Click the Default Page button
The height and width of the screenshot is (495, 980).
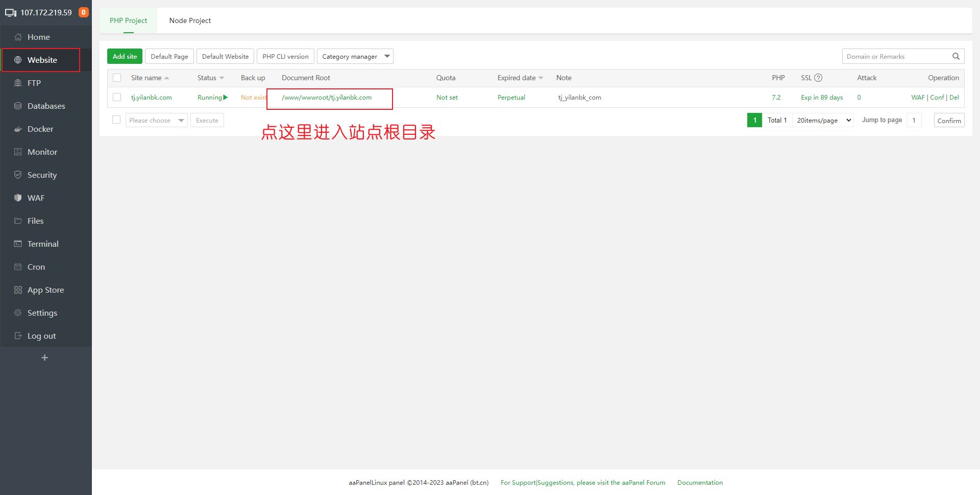click(x=169, y=56)
